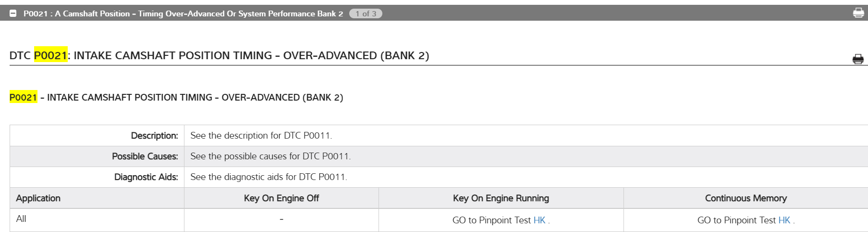Collapse the P0021 section with minus icon
This screenshot has width=868, height=232.
pos(13,13)
